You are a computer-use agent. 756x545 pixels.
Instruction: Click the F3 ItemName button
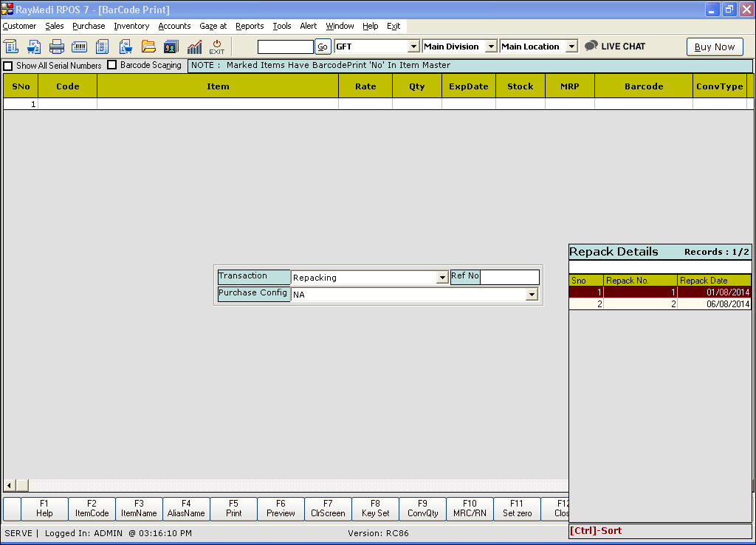click(x=139, y=509)
